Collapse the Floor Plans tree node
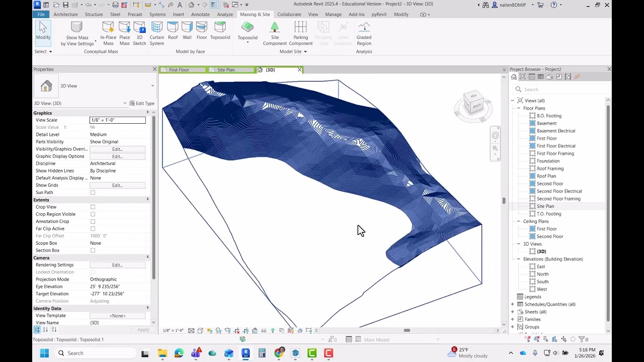644x362 pixels. (x=518, y=108)
